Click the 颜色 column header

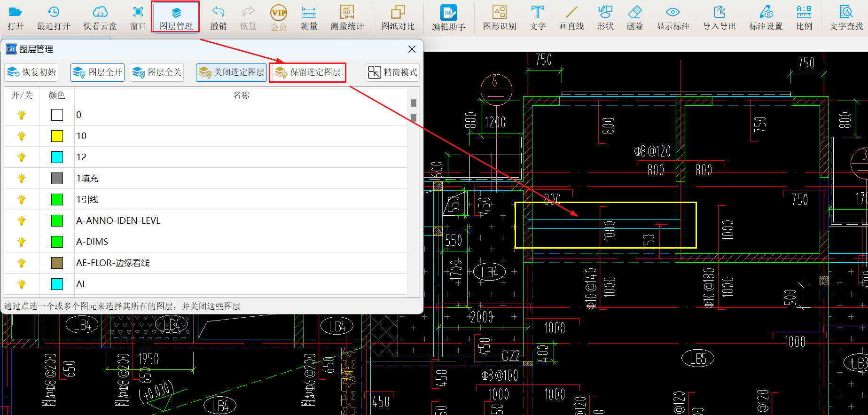[x=57, y=95]
